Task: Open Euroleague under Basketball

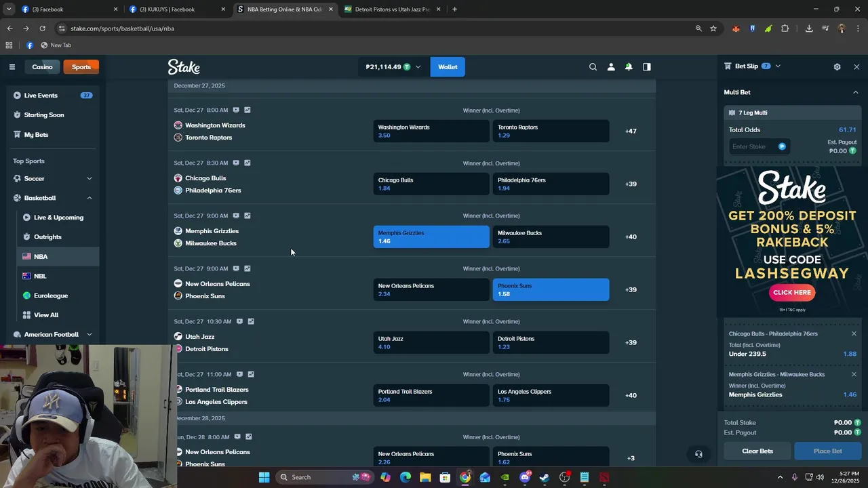Action: pyautogui.click(x=58, y=296)
